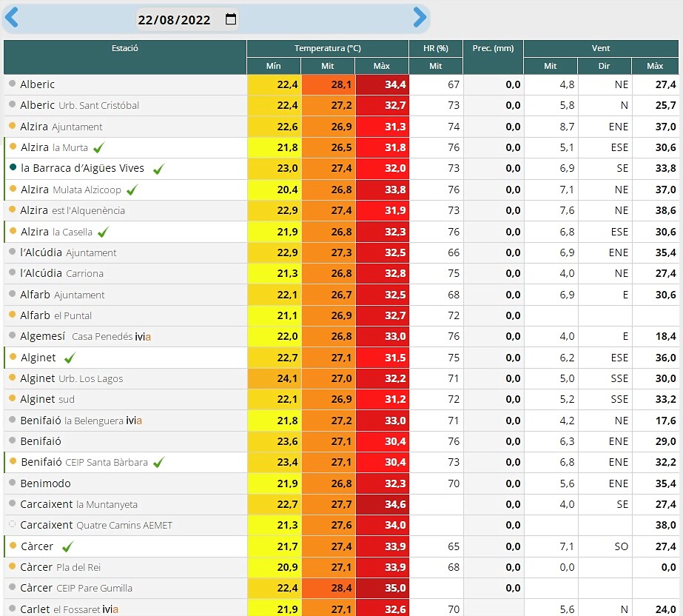This screenshot has width=683, height=616.
Task: Sort by Vent Mit column header
Action: click(x=550, y=66)
